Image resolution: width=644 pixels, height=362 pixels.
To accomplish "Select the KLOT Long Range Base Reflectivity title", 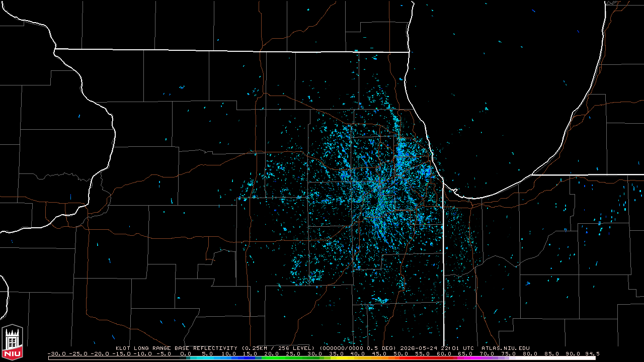I will coord(176,348).
